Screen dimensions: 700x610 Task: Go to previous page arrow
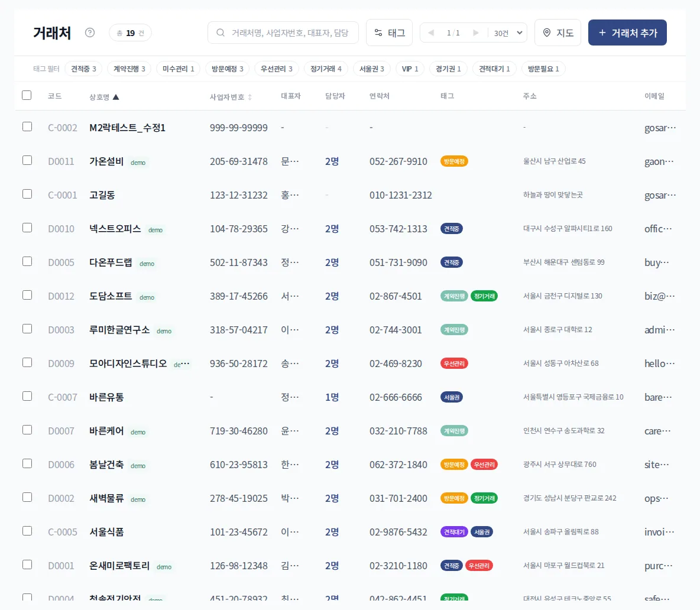431,33
